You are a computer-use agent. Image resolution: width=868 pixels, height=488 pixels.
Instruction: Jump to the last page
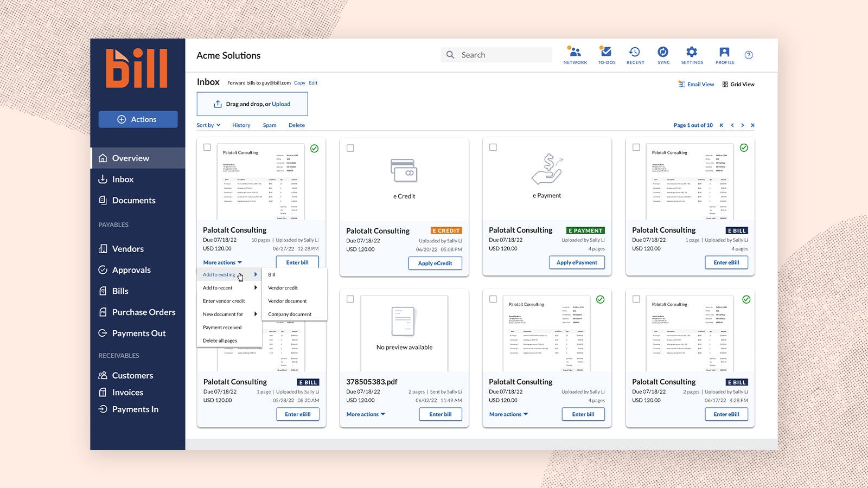tap(752, 125)
